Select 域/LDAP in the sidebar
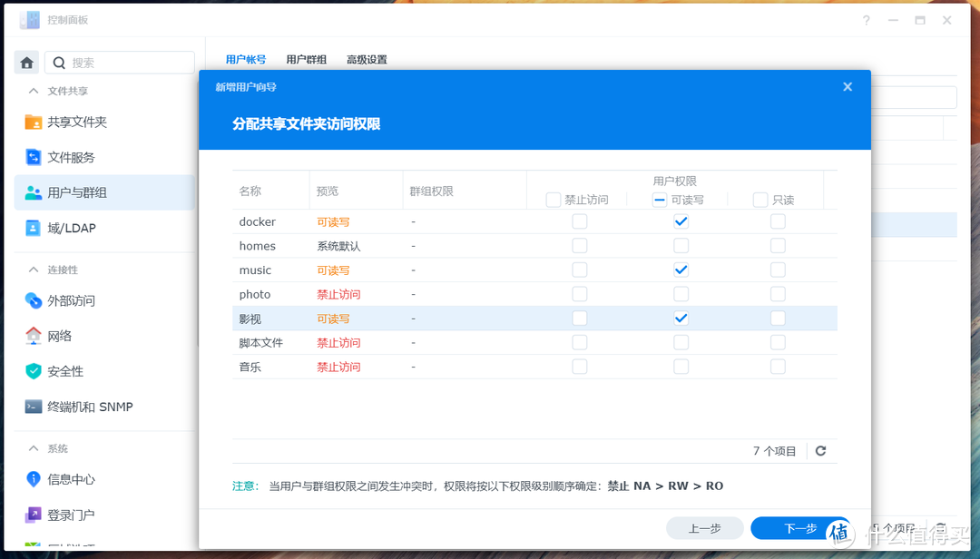Viewport: 980px width, 559px height. pos(71,228)
